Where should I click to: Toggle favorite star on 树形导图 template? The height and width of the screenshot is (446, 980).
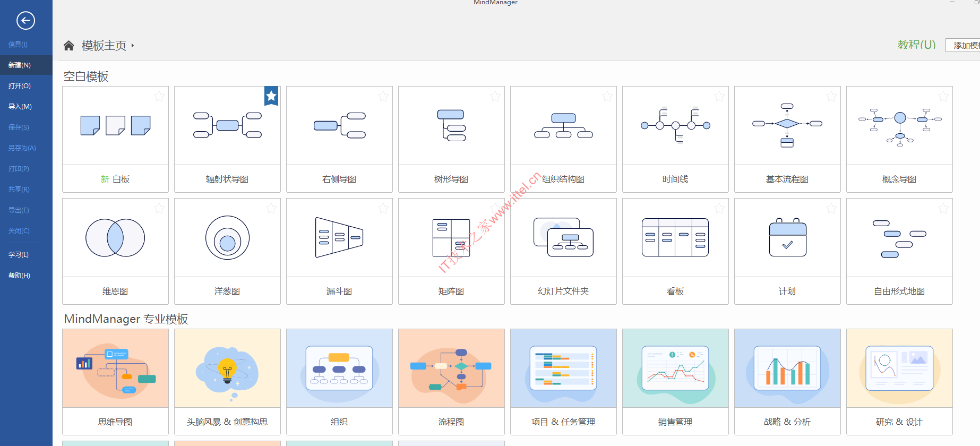tap(495, 96)
